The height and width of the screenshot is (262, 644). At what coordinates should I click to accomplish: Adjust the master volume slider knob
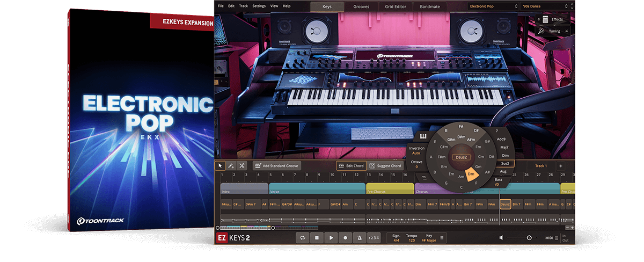point(529,237)
